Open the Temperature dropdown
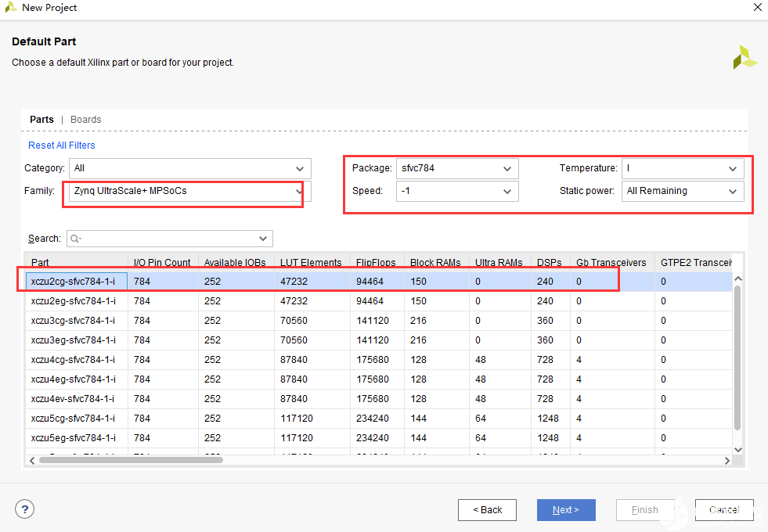This screenshot has width=768, height=532. pos(682,168)
